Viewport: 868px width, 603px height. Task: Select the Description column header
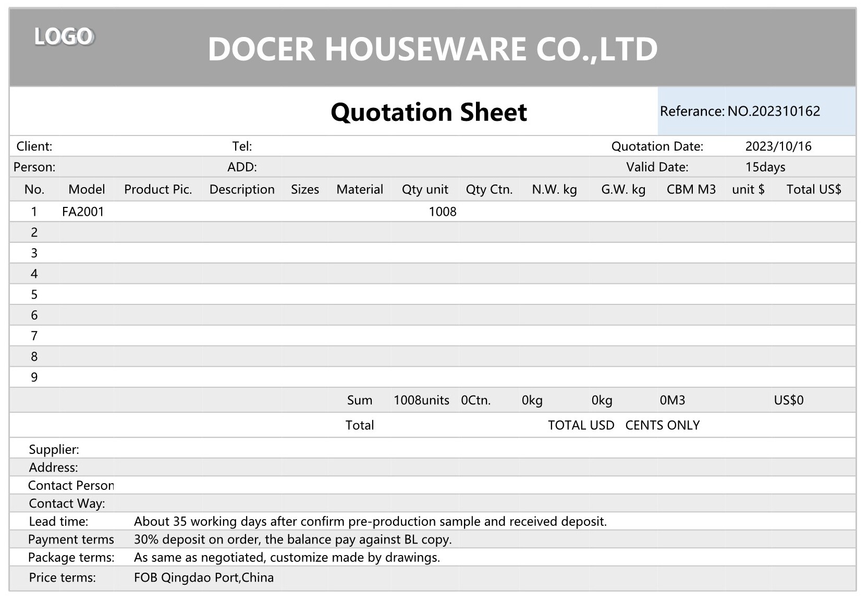(x=242, y=190)
